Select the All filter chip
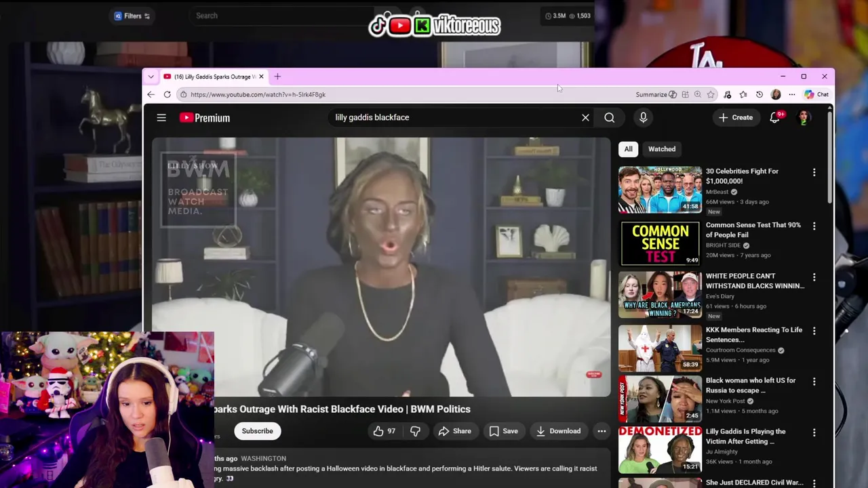The width and height of the screenshot is (868, 488). click(x=629, y=149)
